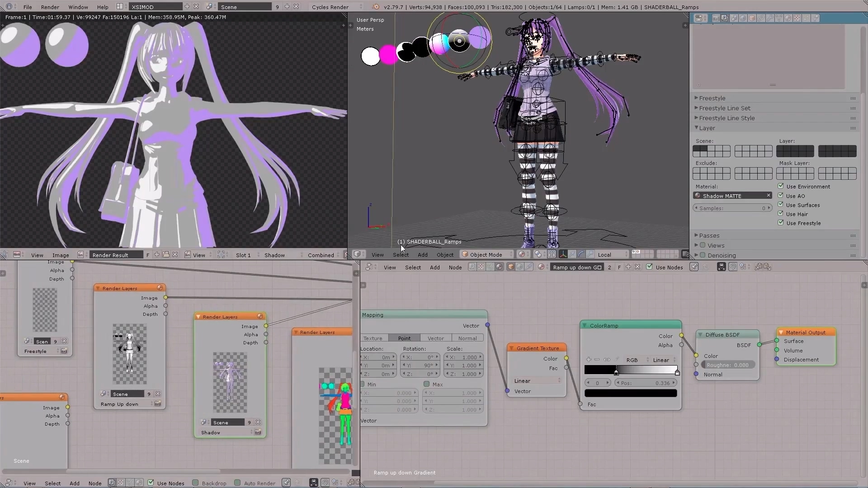Toggle Use Nodes in the compositor
The image size is (868, 488).
tap(151, 483)
